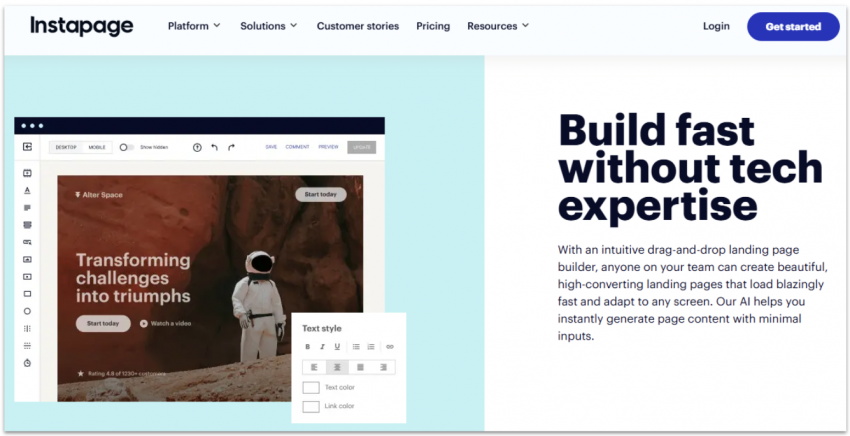Select the Horizontal line divider tool
This screenshot has width=850, height=436.
27,346
